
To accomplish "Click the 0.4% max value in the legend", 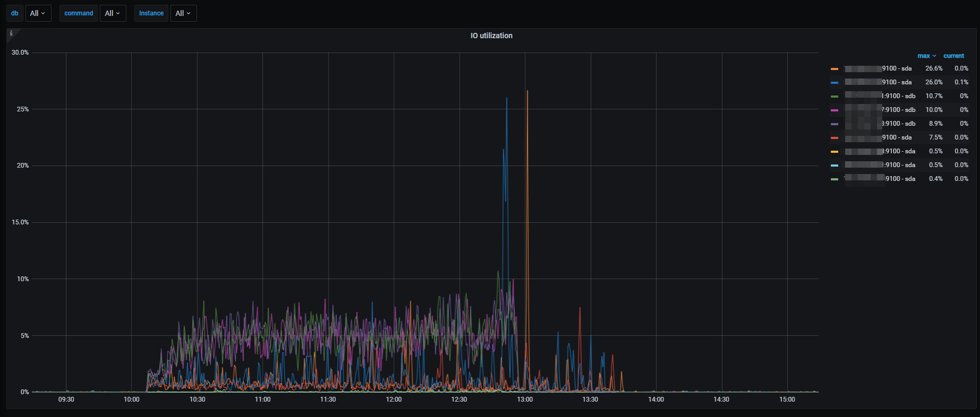I will [x=935, y=179].
